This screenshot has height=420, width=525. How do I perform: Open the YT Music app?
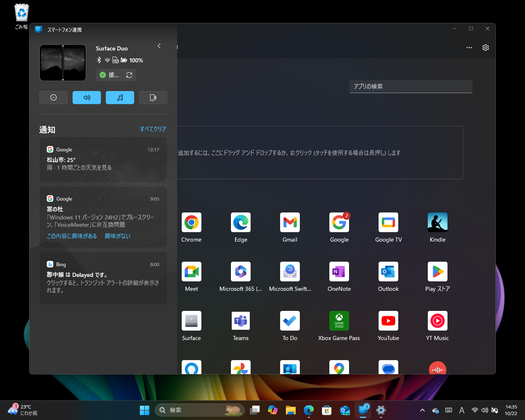[x=438, y=321]
